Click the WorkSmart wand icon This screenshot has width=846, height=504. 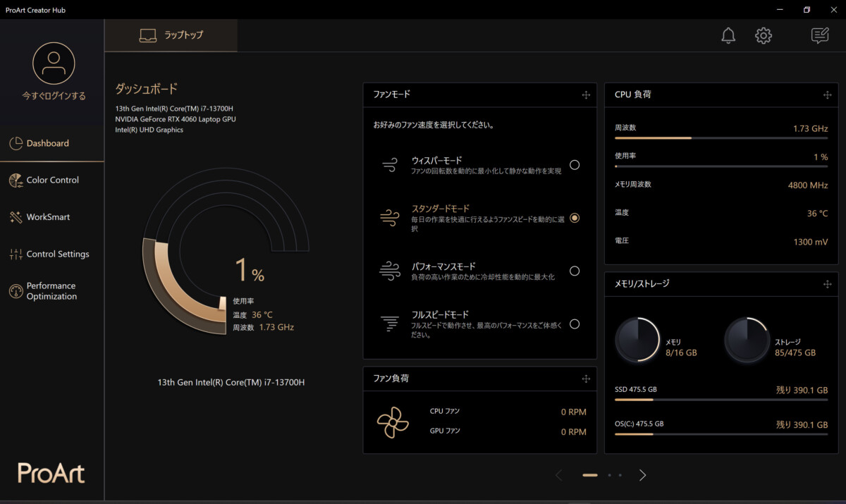[16, 217]
